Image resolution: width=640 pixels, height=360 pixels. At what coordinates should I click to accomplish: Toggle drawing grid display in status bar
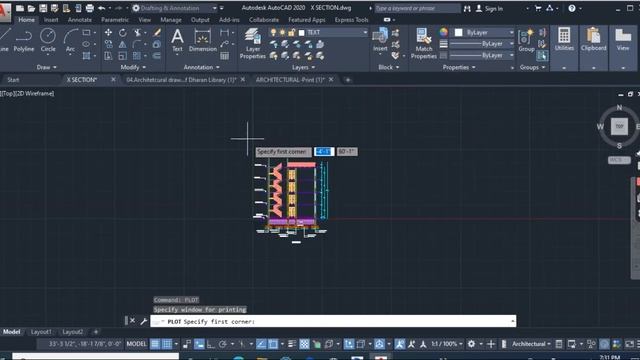pos(155,344)
